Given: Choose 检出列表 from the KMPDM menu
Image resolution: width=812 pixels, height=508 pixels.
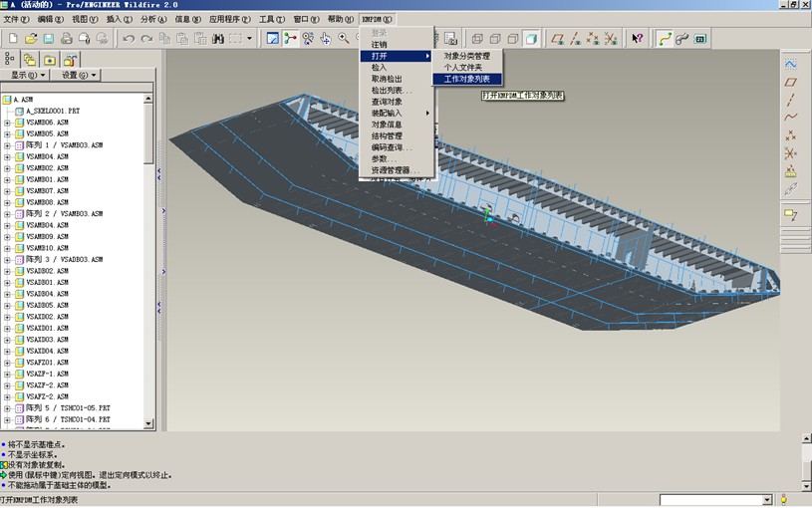Looking at the screenshot, I should (x=392, y=91).
